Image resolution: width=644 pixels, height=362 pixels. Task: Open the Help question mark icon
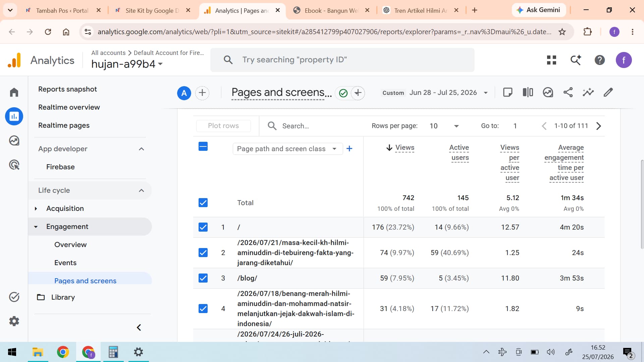click(599, 60)
